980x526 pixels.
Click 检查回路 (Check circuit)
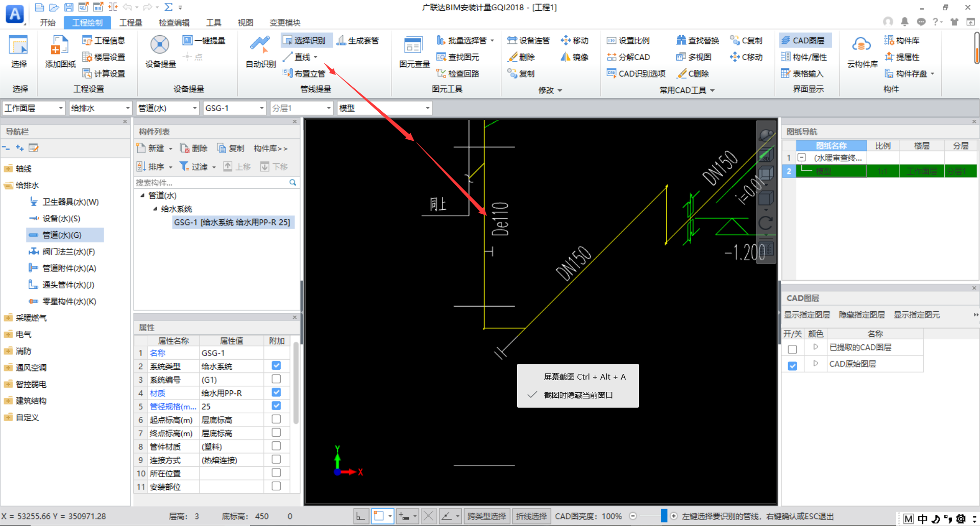click(458, 73)
